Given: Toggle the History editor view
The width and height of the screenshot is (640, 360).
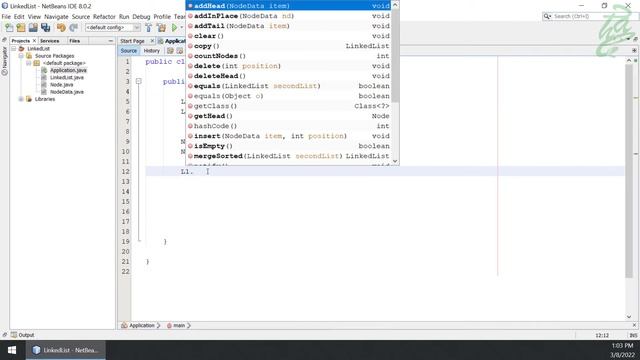Looking at the screenshot, I should pyautogui.click(x=151, y=51).
